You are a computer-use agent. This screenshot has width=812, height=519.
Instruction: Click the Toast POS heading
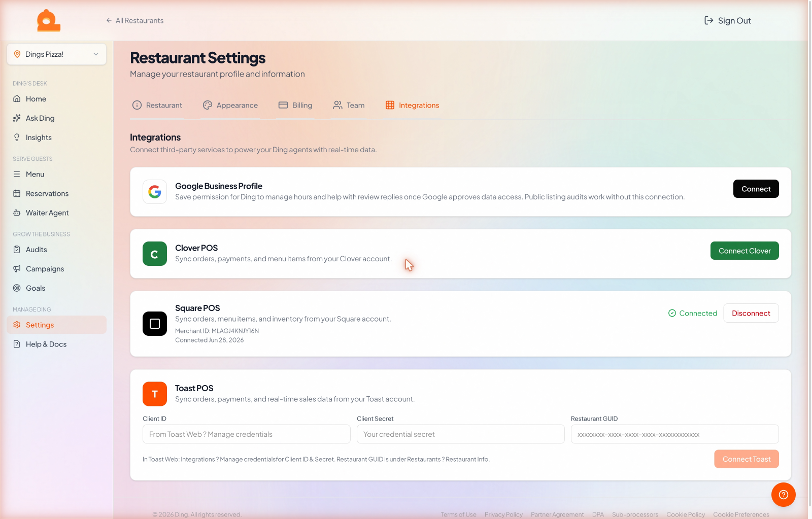(194, 388)
